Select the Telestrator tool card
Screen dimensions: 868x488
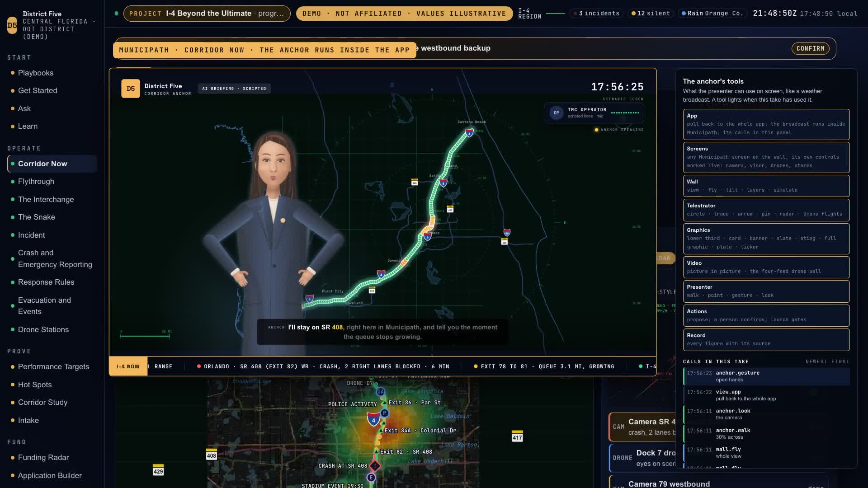click(x=766, y=210)
